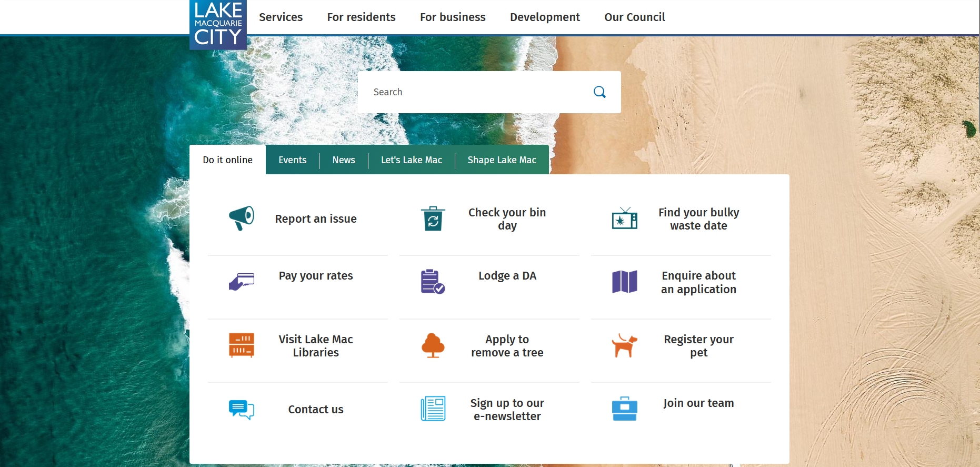Click the recycling bin icon
980x467 pixels.
[x=433, y=218]
